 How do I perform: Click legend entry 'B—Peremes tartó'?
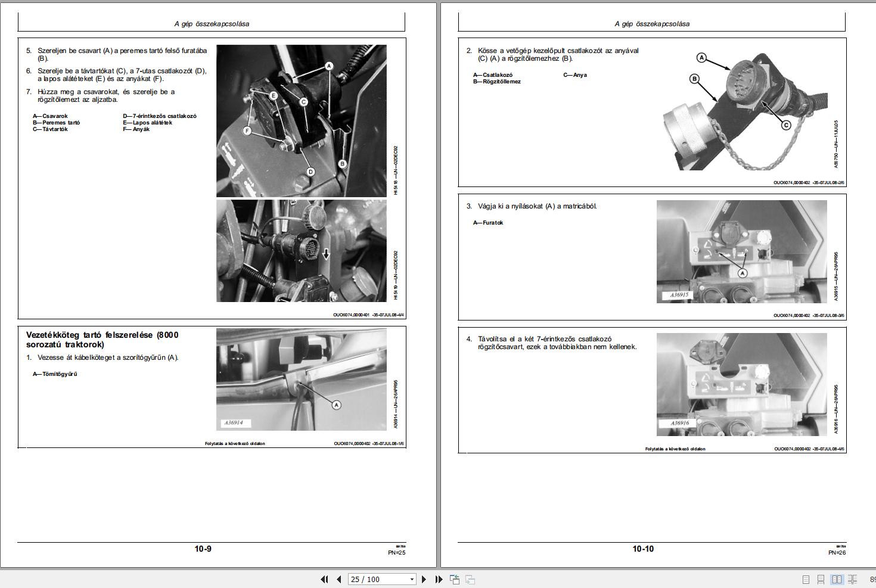56,123
